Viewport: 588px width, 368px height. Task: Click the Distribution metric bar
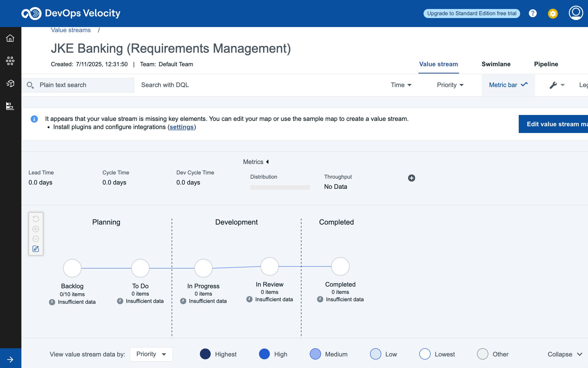[x=280, y=187]
